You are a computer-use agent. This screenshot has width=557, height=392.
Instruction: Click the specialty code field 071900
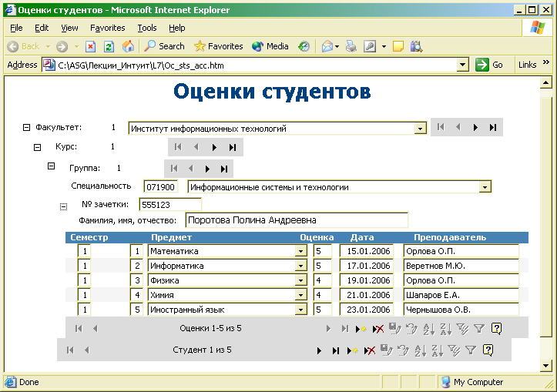[x=160, y=187]
